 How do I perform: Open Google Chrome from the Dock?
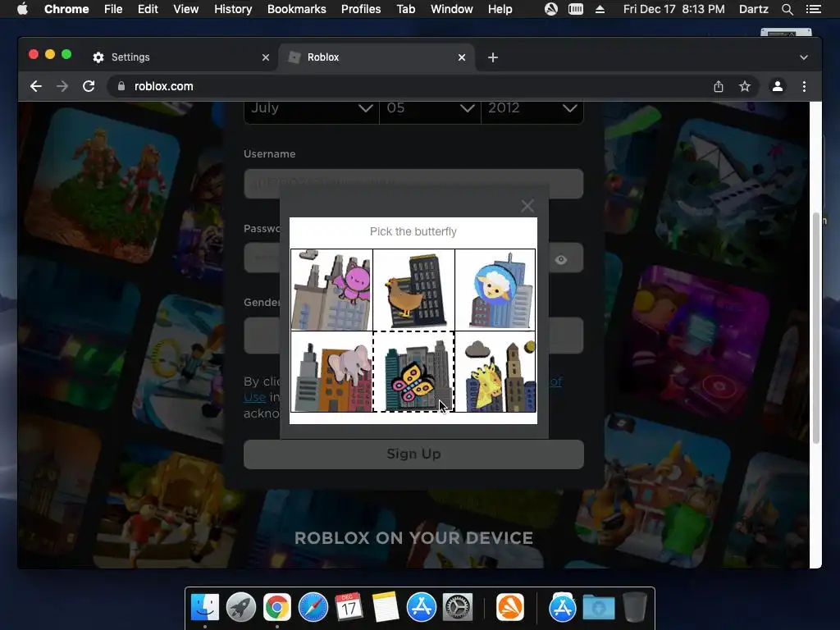(x=277, y=608)
